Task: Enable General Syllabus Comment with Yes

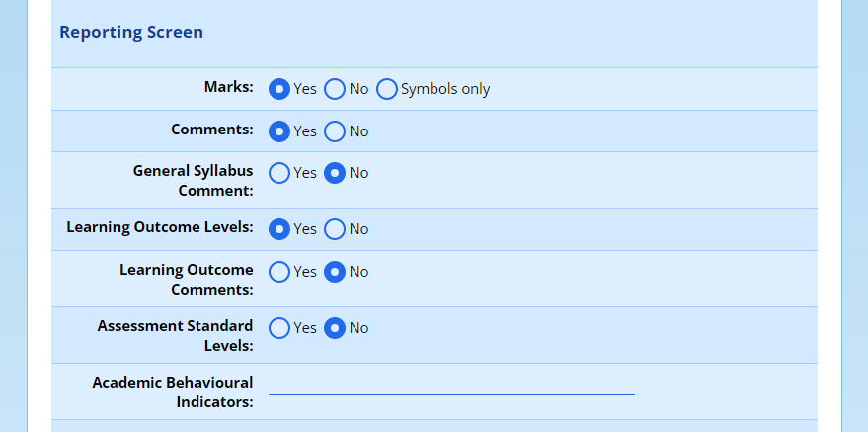Action: (x=279, y=173)
